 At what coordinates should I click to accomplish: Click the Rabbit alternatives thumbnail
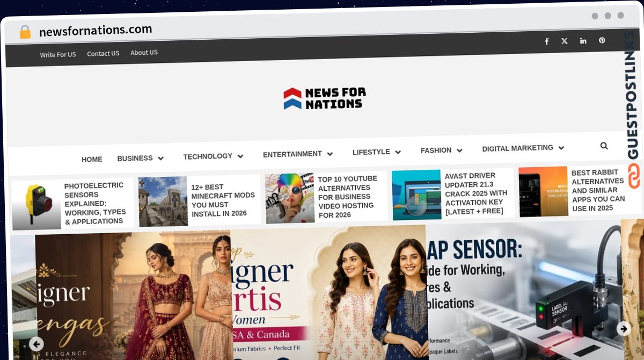tap(543, 191)
